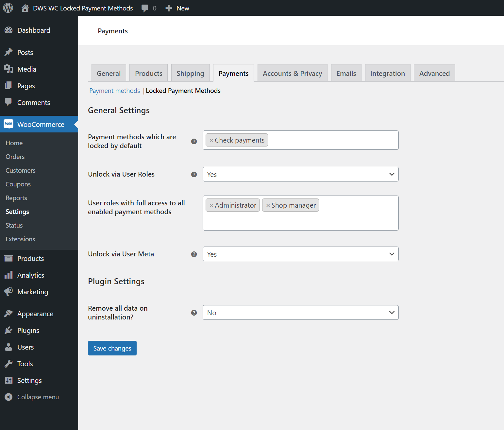The image size is (504, 430).
Task: Open WooCommerce Extensions submenu
Action: pos(20,239)
